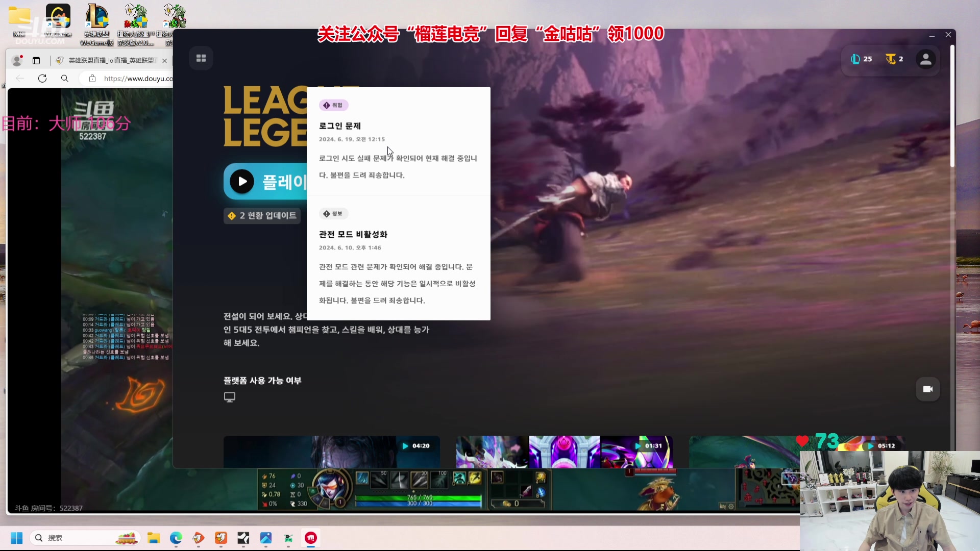Viewport: 980px width, 551px height.
Task: Click the PC platform availability icon
Action: [x=230, y=397]
